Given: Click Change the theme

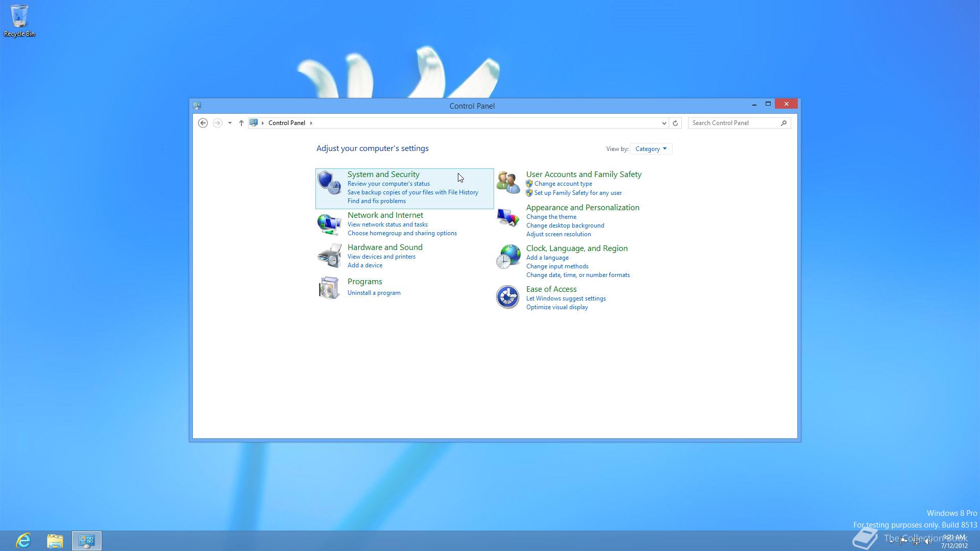Looking at the screenshot, I should pyautogui.click(x=551, y=217).
